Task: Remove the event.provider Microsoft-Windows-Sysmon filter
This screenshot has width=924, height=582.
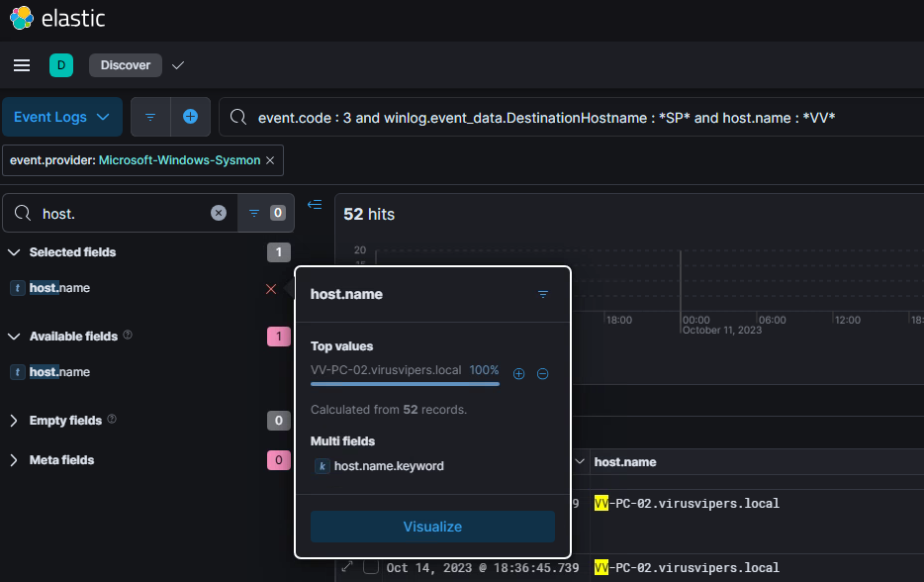Action: click(x=270, y=160)
